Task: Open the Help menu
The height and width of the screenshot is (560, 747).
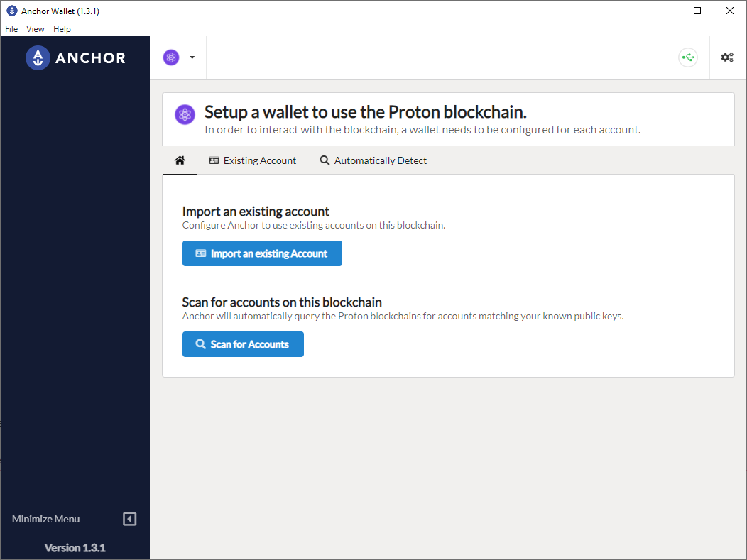Action: [62, 29]
